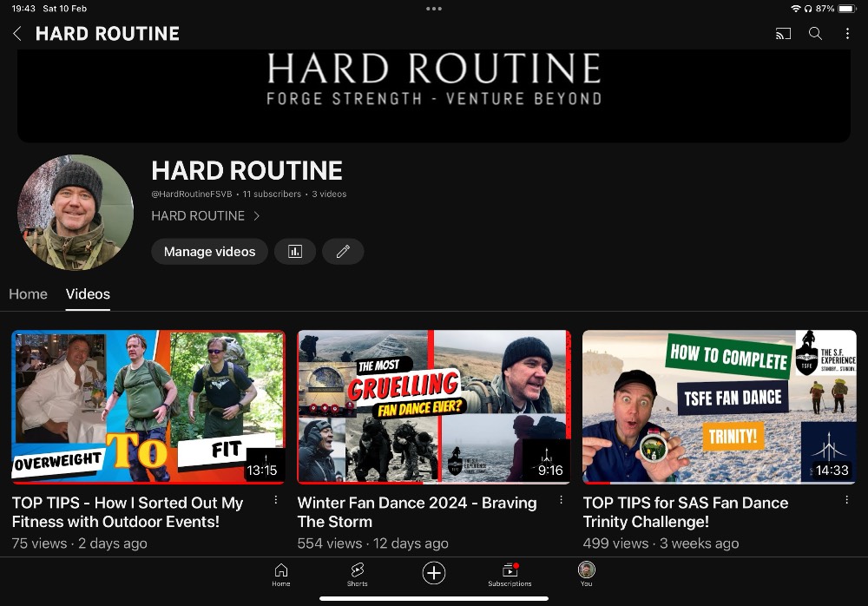The width and height of the screenshot is (868, 606).
Task: Open channel analytics bar chart icon
Action: tap(295, 252)
